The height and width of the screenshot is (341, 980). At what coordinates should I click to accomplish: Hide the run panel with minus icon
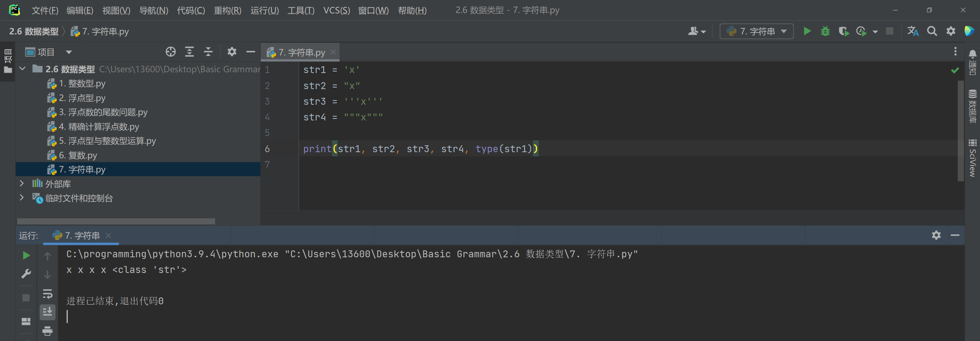point(955,235)
